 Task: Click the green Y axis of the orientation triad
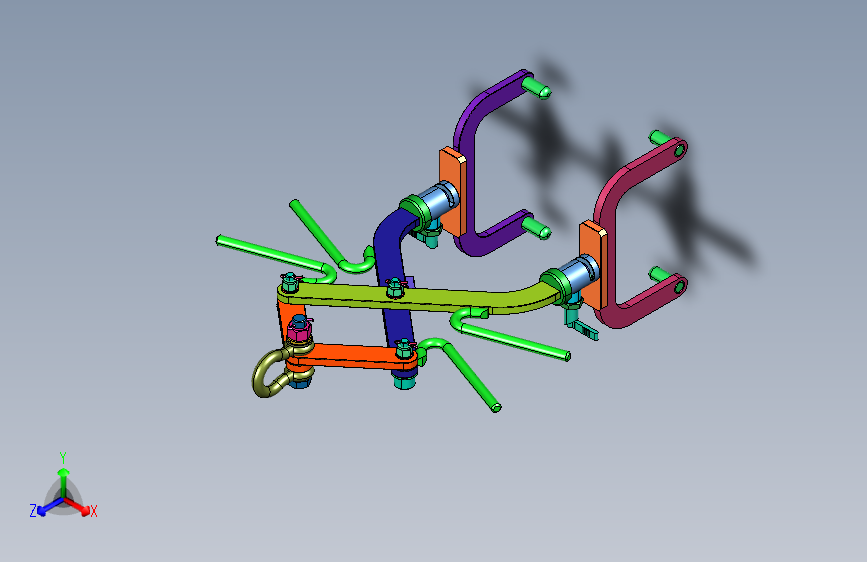(x=63, y=481)
